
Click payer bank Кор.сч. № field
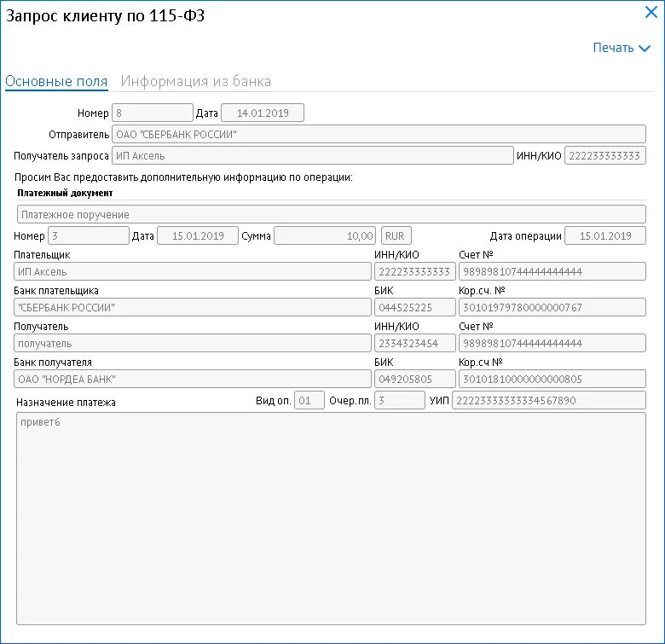(x=552, y=307)
